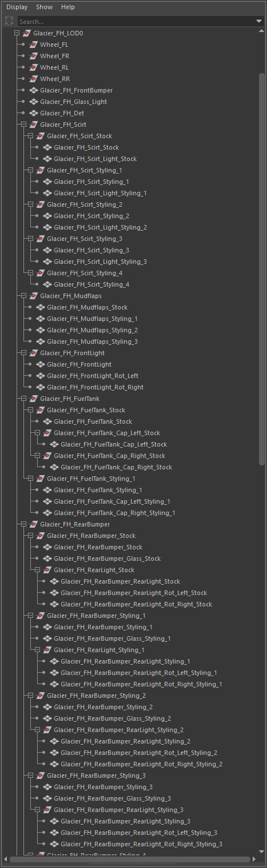The height and width of the screenshot is (868, 267).
Task: Open the Help menu
Action: 68,7
